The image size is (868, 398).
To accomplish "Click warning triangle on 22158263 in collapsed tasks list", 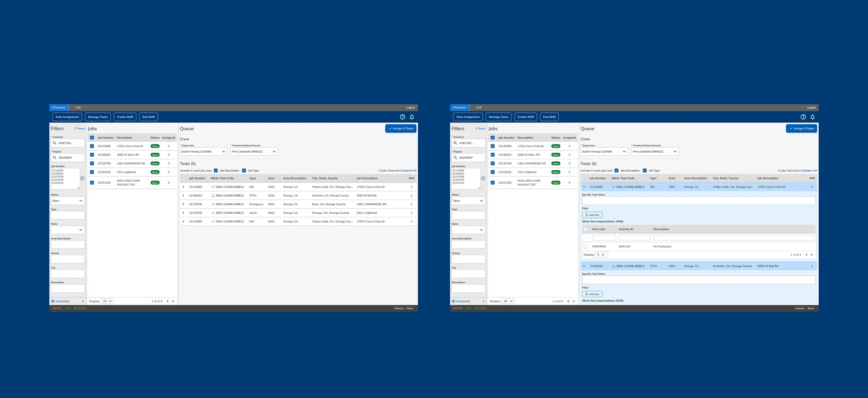I will [x=213, y=195].
